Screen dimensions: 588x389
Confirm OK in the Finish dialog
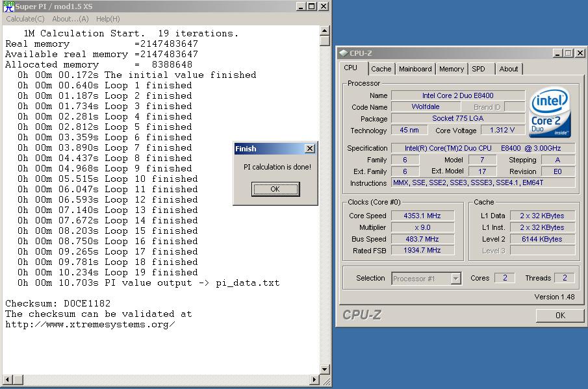[275, 189]
